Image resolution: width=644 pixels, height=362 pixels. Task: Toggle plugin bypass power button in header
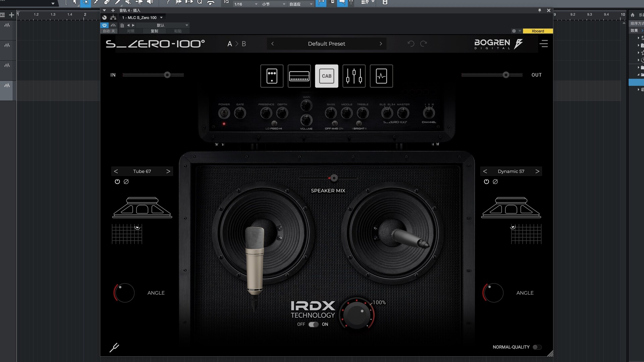pyautogui.click(x=104, y=25)
